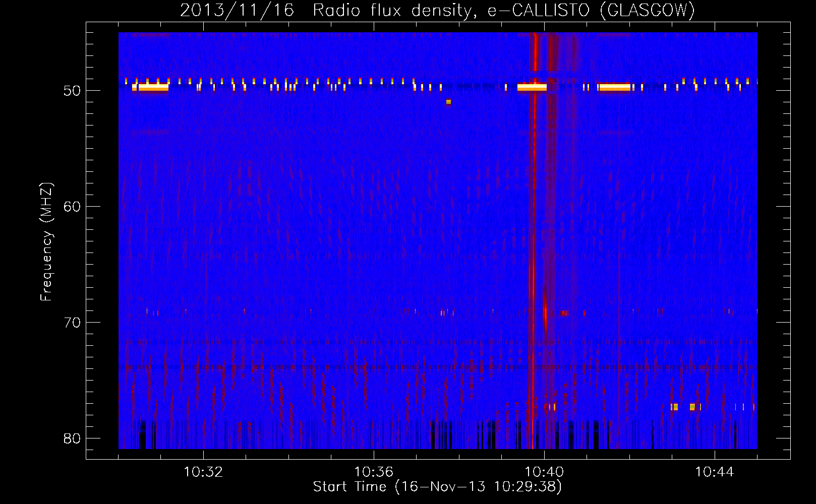Click the 50 MHz frequency tick label
Viewport: 816px width, 504px height.
[72, 91]
